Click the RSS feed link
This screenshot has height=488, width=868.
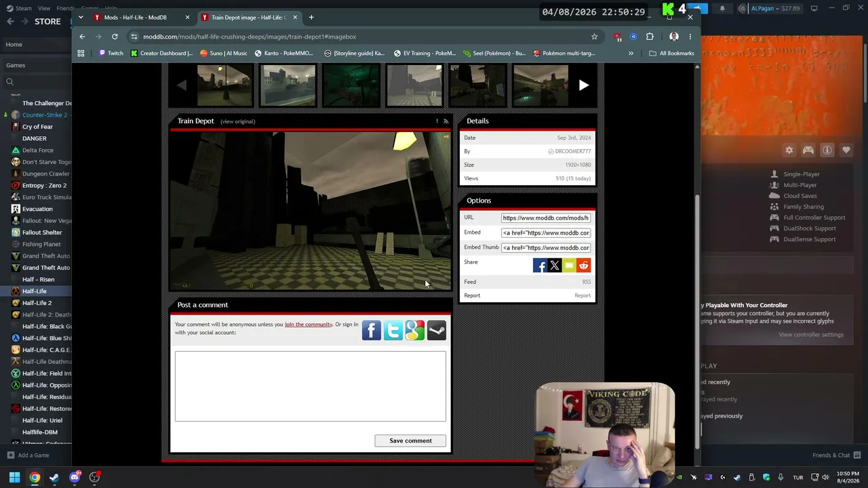pos(587,282)
